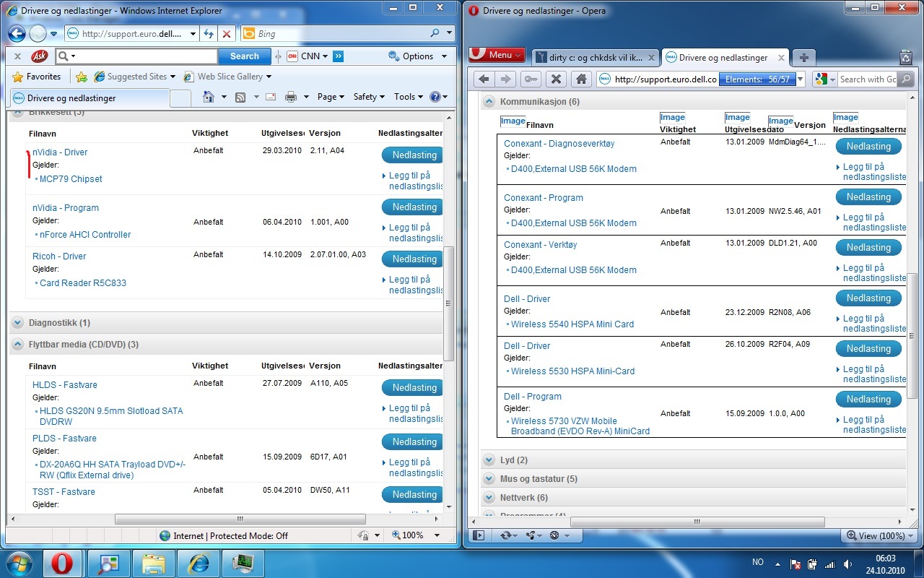Open IE address bar dropdown arrow
The height and width of the screenshot is (578, 924).
pyautogui.click(x=193, y=34)
